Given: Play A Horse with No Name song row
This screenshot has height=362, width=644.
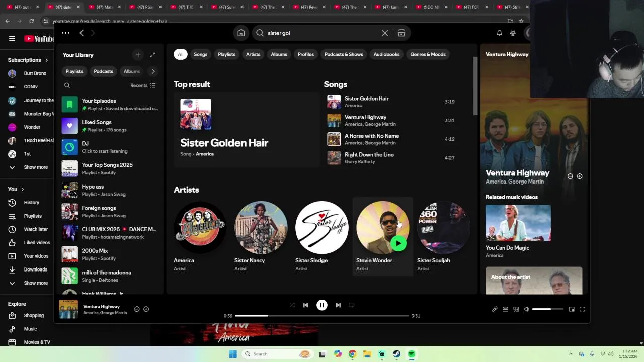Looking at the screenshot, I should (x=391, y=139).
